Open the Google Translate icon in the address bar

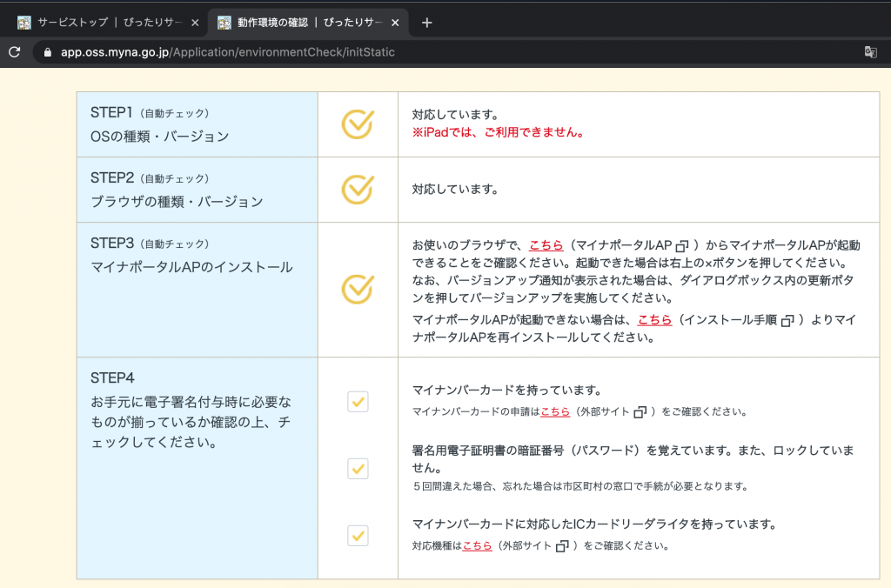871,51
